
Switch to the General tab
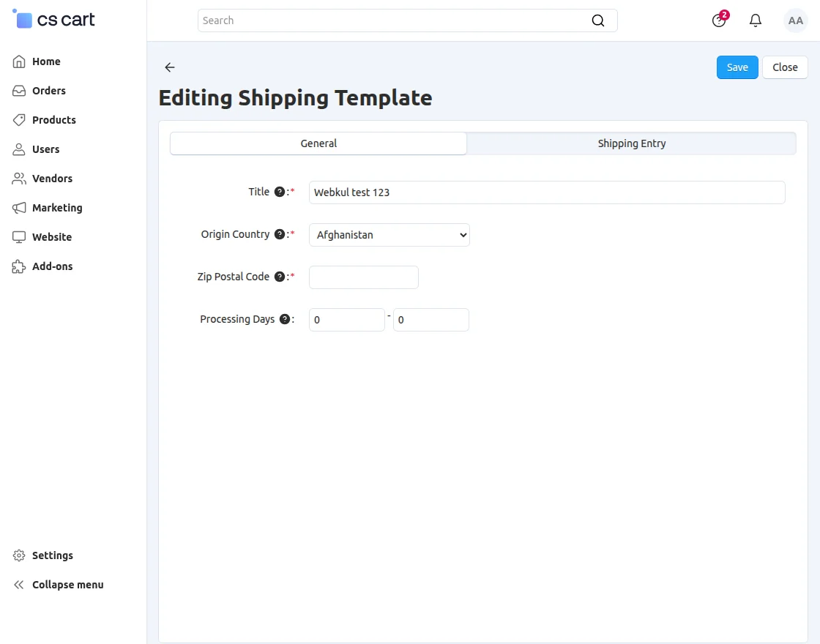[x=318, y=143]
